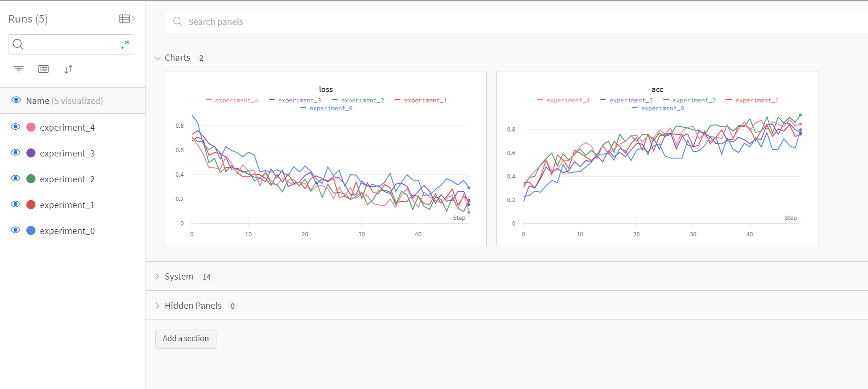The image size is (868, 389).
Task: Click experiment_0 legend entry in loss chart
Action: point(326,109)
